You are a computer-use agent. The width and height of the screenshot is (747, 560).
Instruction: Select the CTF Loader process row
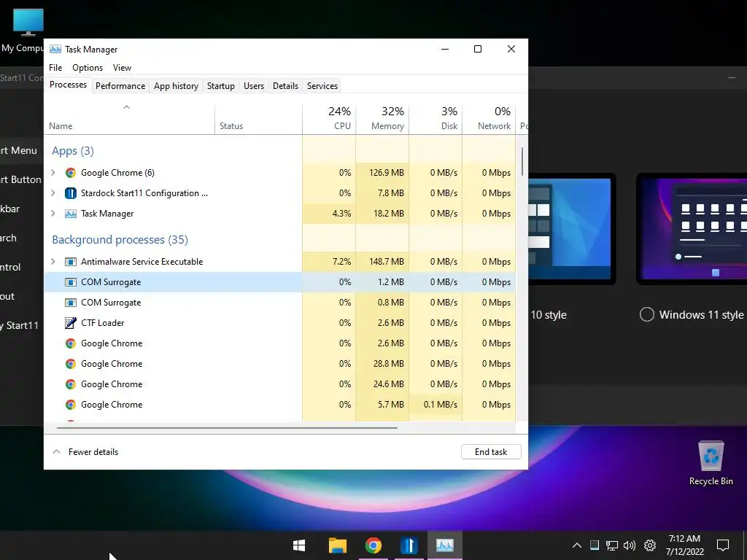[x=280, y=323]
